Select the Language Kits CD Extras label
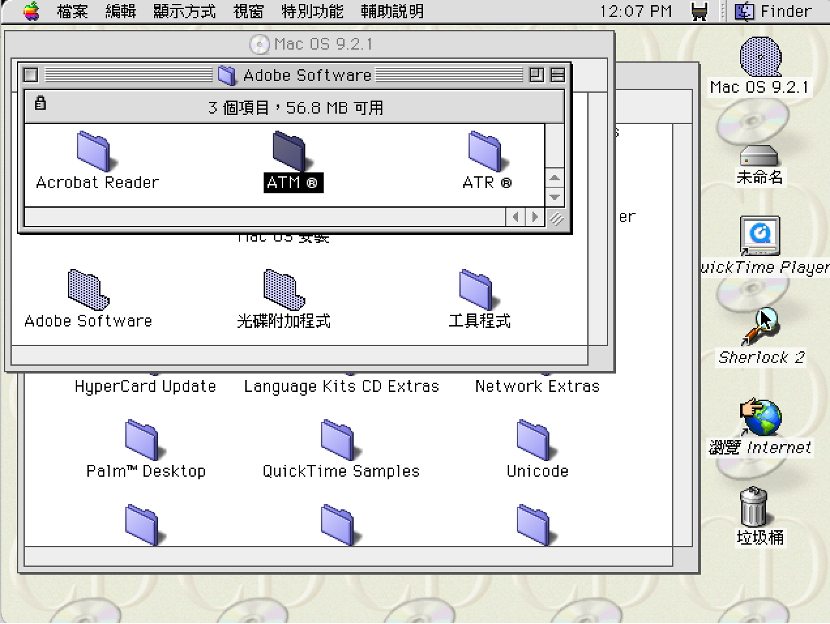The width and height of the screenshot is (830, 624). pos(341,386)
